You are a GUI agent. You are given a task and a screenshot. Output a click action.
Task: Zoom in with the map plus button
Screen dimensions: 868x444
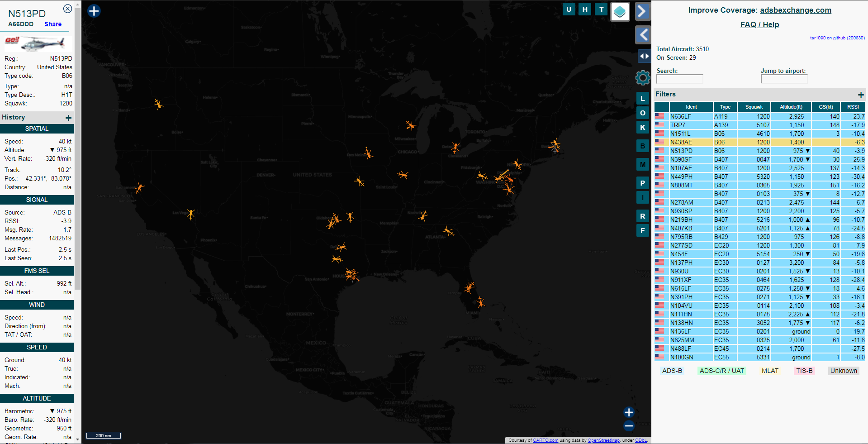coord(629,412)
